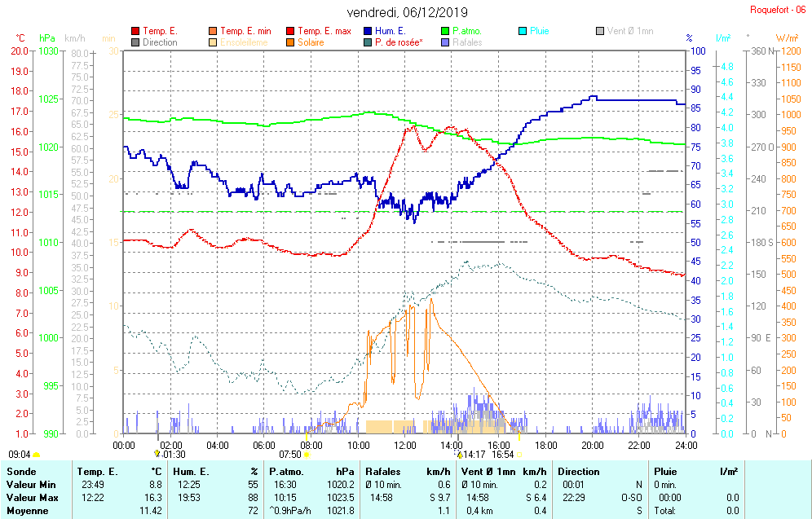Click the pale Ensoleilleme legend swatch
The height and width of the screenshot is (519, 812).
213,42
